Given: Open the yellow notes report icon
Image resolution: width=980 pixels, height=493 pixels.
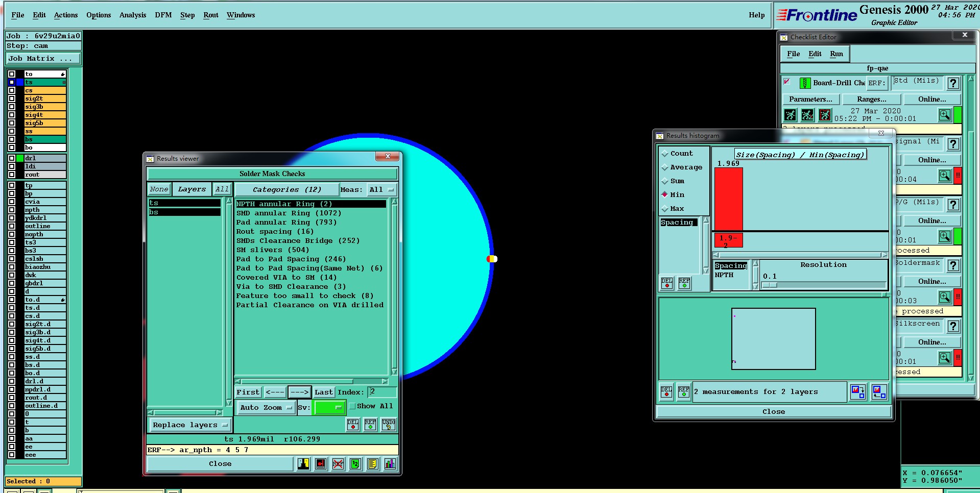Looking at the screenshot, I should pyautogui.click(x=373, y=464).
